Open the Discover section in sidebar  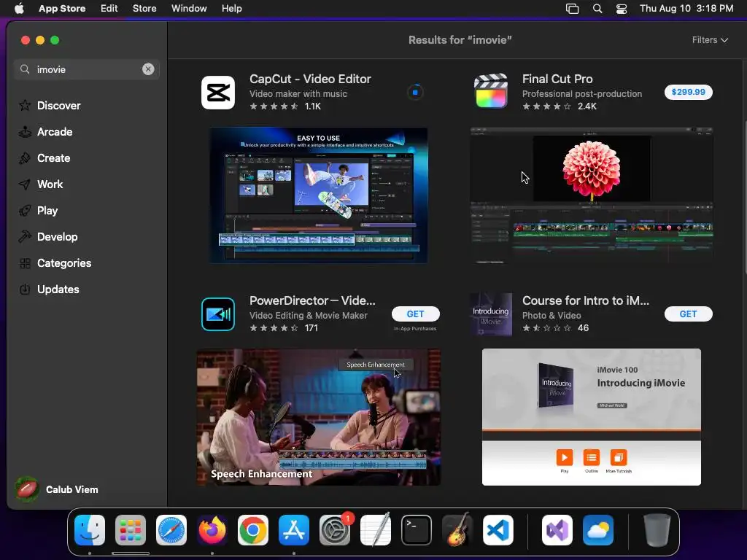tap(50, 106)
